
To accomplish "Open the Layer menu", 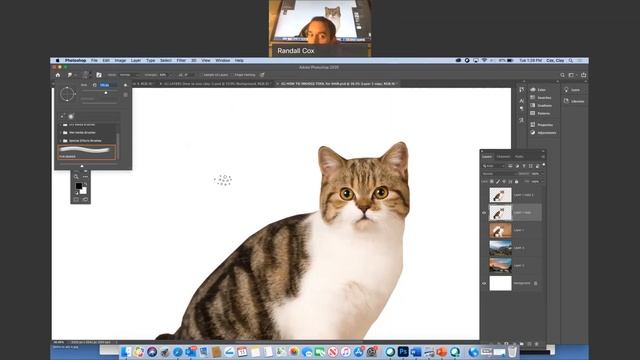I will coord(136,60).
